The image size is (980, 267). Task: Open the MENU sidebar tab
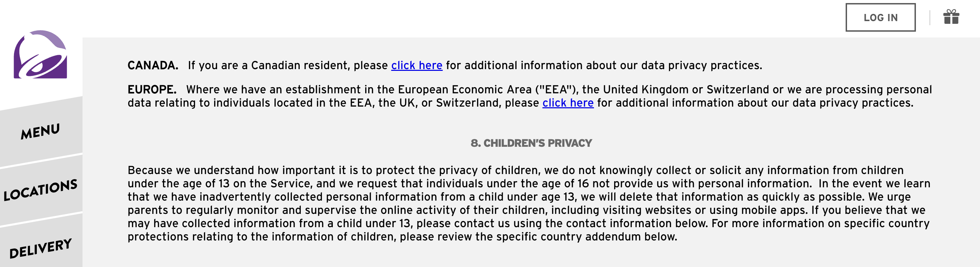[41, 131]
